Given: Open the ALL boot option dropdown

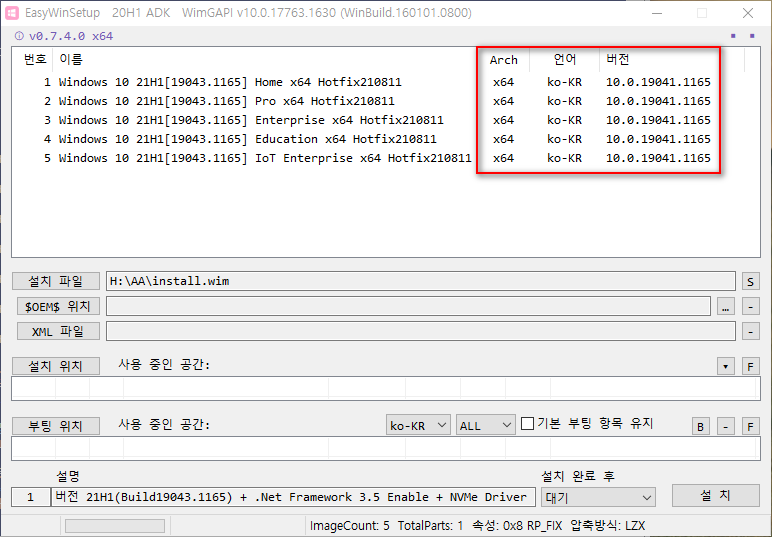Looking at the screenshot, I should click(485, 425).
